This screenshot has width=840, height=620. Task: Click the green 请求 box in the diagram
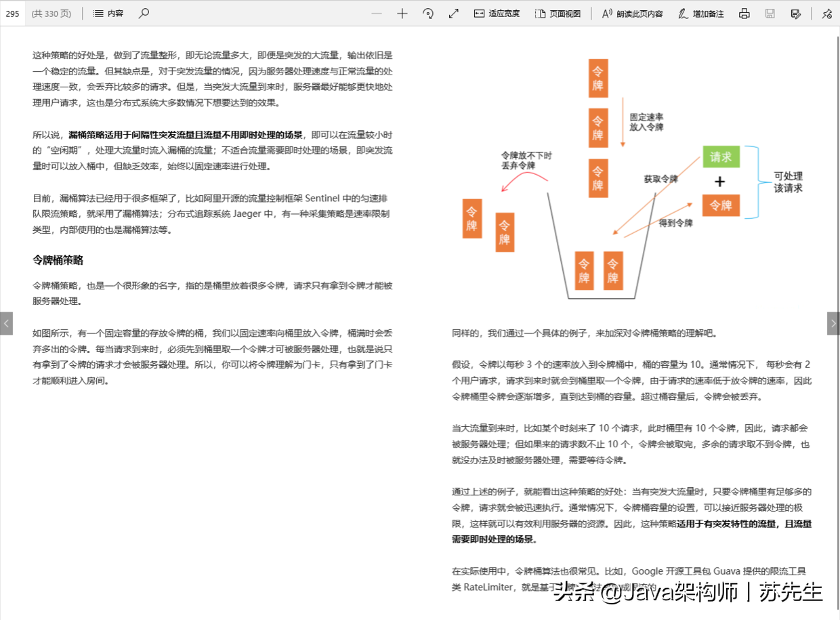coord(721,157)
